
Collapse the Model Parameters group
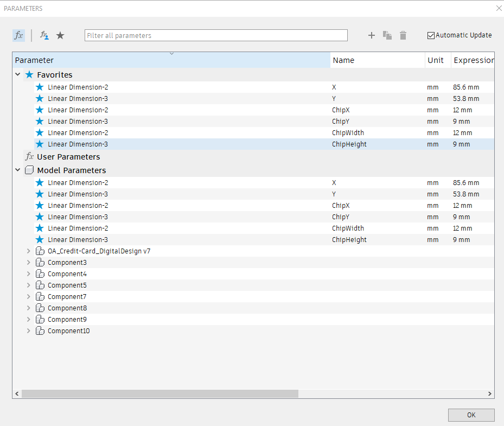click(18, 170)
